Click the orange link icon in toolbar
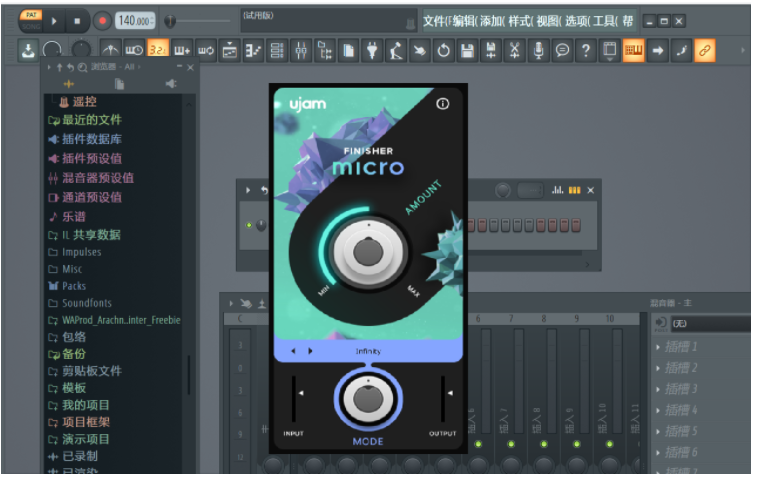 (705, 50)
